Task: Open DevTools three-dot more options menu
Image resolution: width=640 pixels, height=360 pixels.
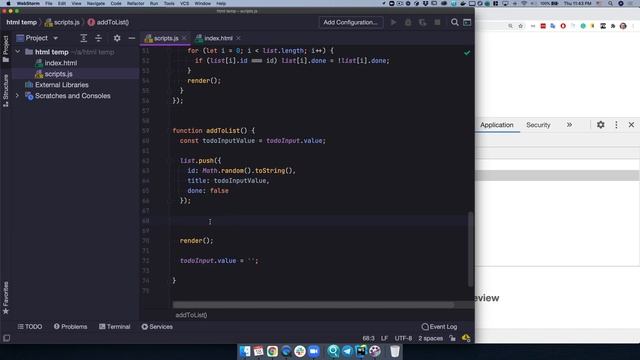Action: 616,125
